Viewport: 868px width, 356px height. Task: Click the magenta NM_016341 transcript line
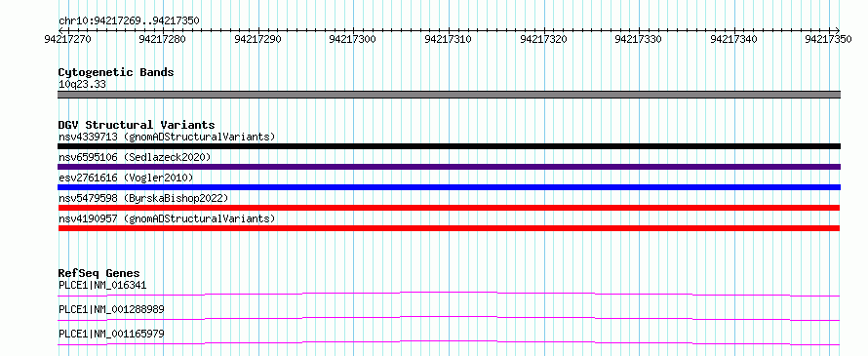coord(449,294)
